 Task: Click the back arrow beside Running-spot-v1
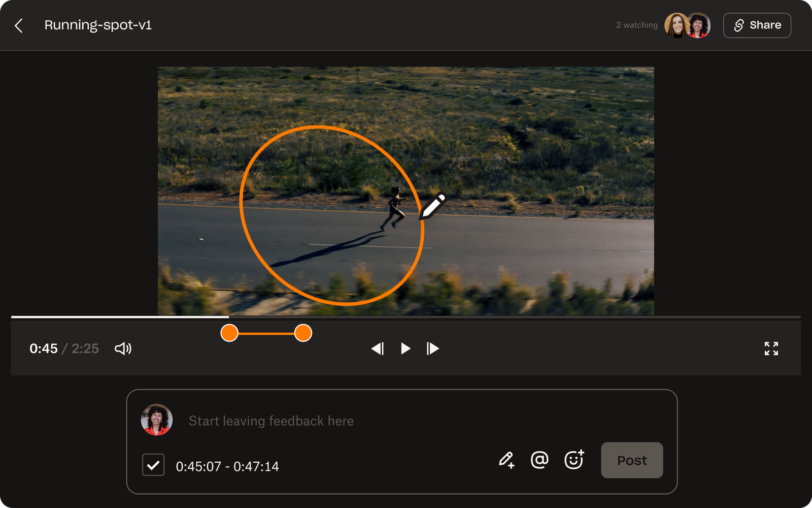pyautogui.click(x=19, y=25)
